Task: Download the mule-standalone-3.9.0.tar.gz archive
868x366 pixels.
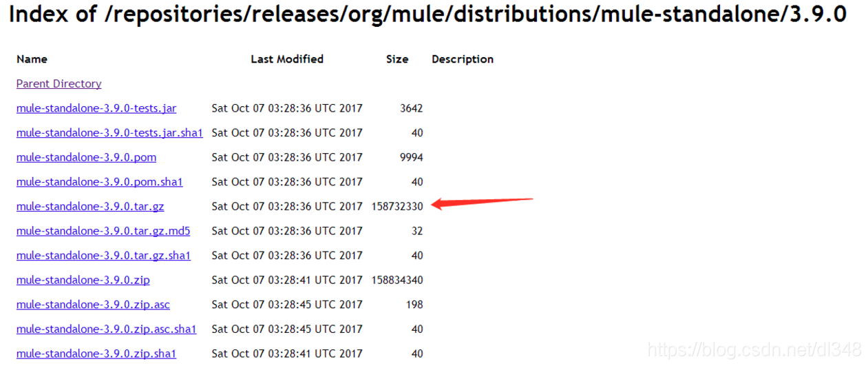Action: coord(90,206)
